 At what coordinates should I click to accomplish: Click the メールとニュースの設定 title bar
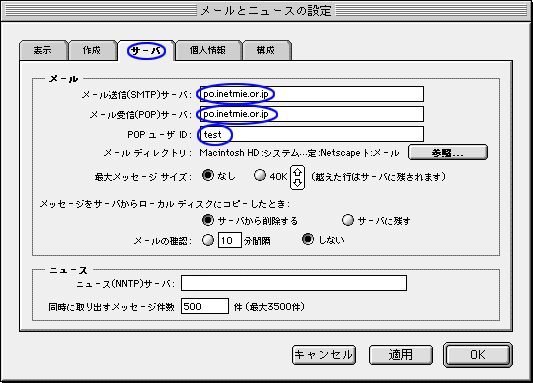(x=266, y=11)
